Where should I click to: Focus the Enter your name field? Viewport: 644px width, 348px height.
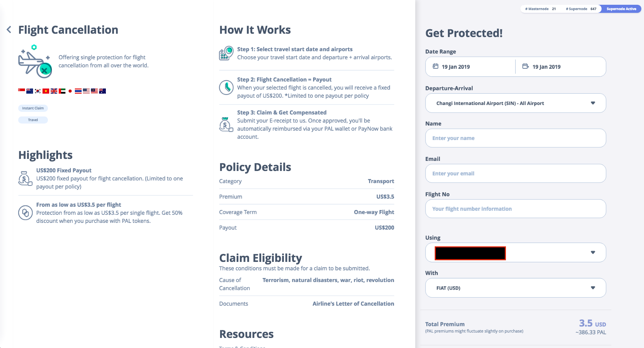515,138
